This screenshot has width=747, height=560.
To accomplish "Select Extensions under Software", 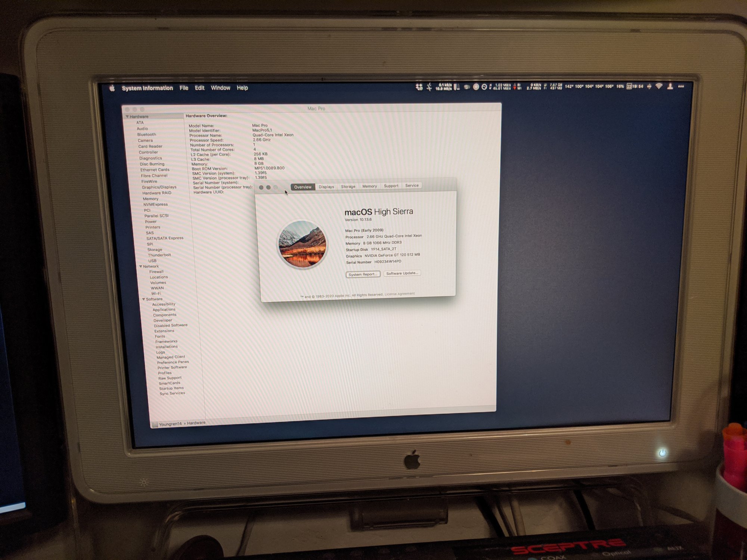I will coord(164,331).
